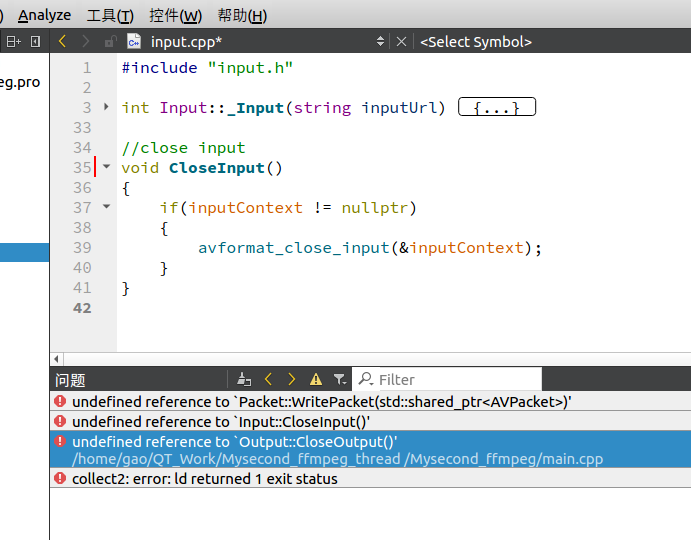Expand the folded _Input function at line 3
This screenshot has height=540, width=691.
[x=106, y=107]
